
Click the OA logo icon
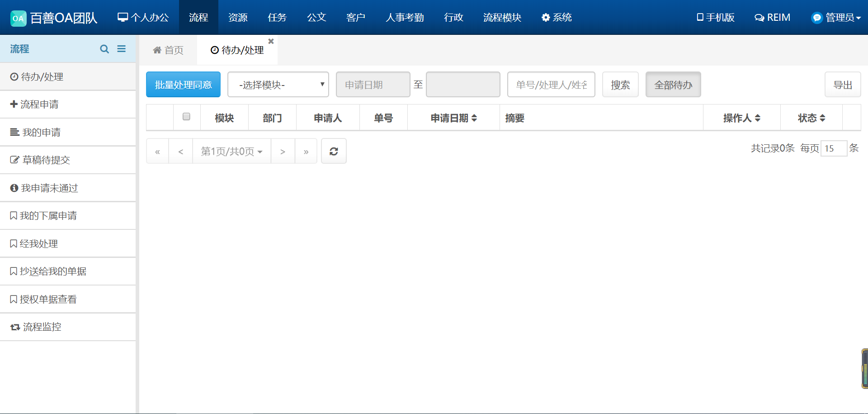(19, 18)
